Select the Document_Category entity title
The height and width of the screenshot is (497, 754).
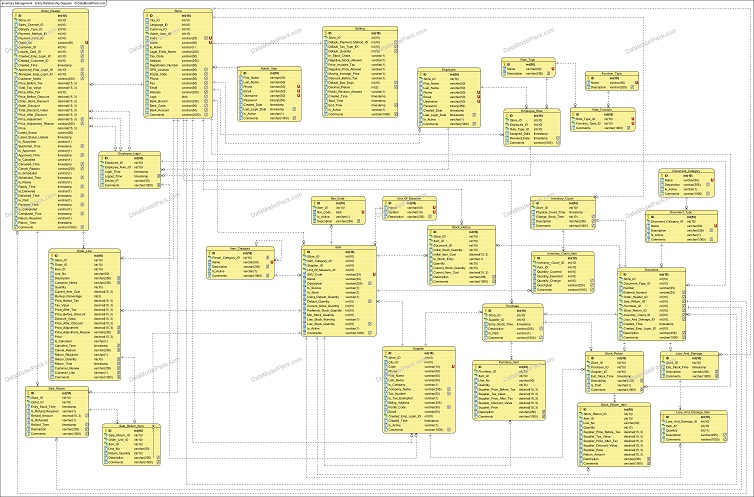click(x=686, y=171)
